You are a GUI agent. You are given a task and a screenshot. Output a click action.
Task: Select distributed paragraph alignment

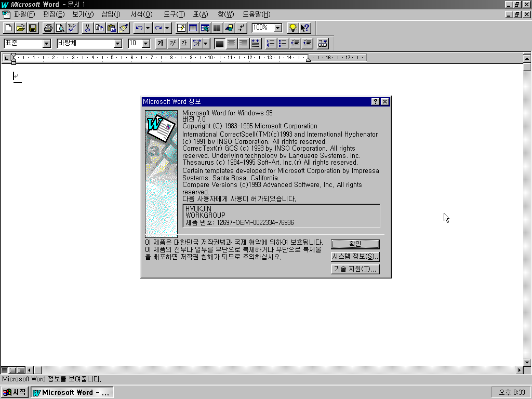(255, 44)
